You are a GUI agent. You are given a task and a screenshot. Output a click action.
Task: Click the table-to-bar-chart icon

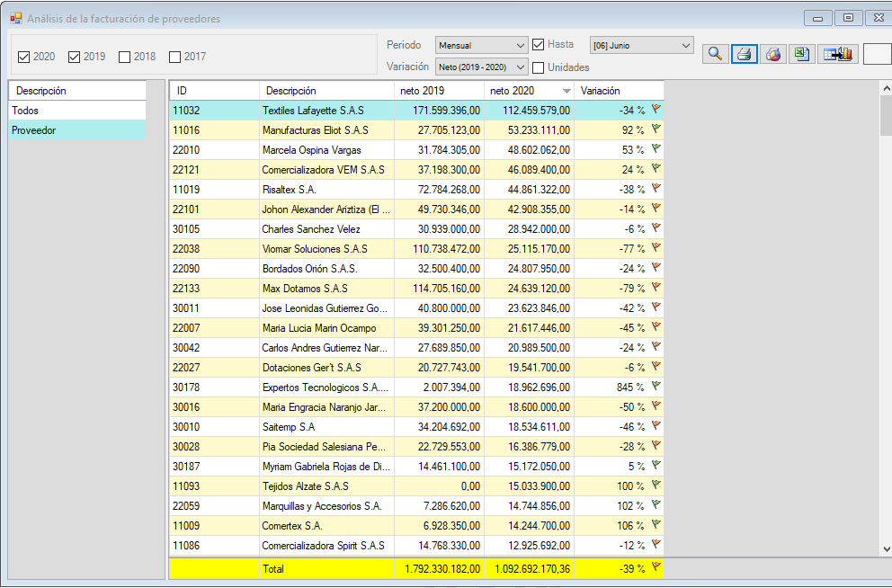pyautogui.click(x=837, y=54)
